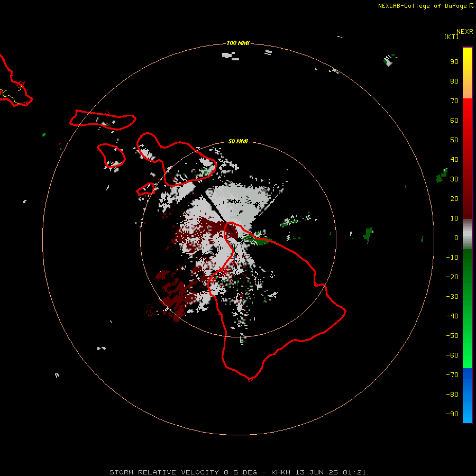
Task: Click the 'NEXR' label above the color scale
Action: coord(465,32)
